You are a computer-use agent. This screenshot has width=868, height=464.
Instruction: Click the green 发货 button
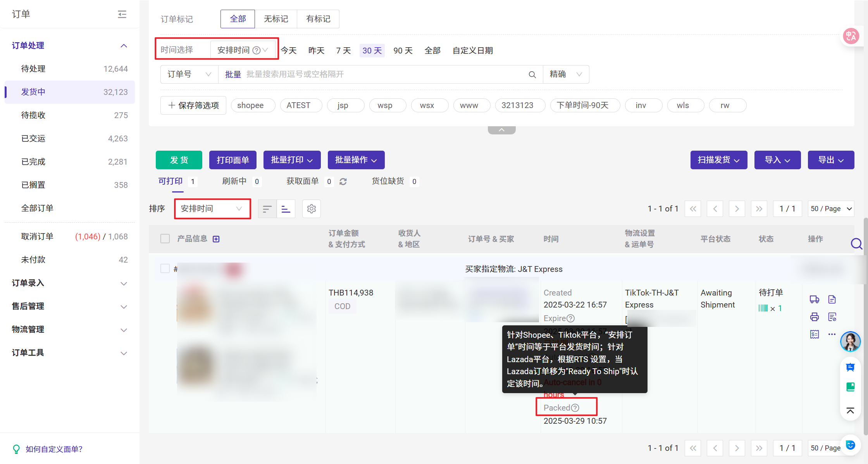pos(179,160)
